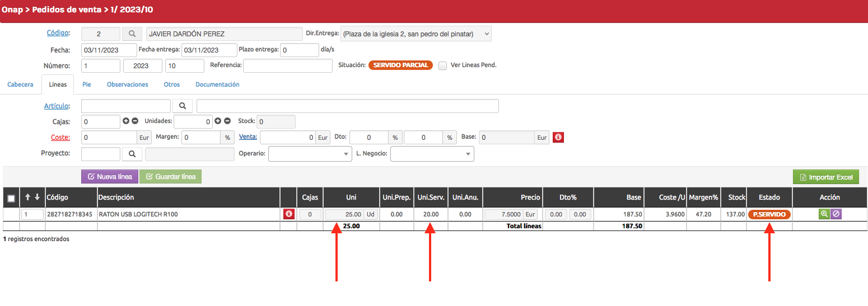This screenshot has height=306, width=868.
Task: Toggle the select-all checkbox in table header
Action: pos(11,198)
